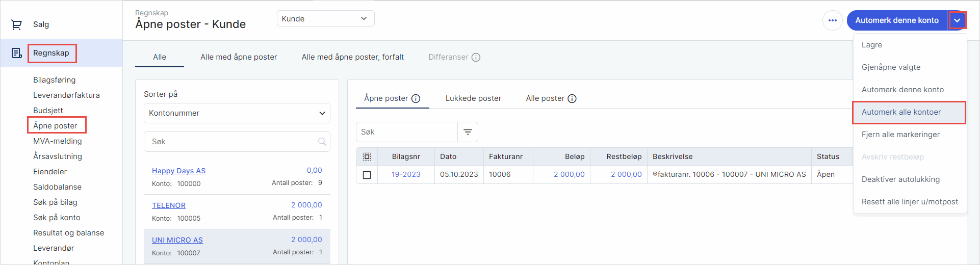Select Automerk alle kontoer menu entry
The height and width of the screenshot is (265, 980).
(901, 112)
